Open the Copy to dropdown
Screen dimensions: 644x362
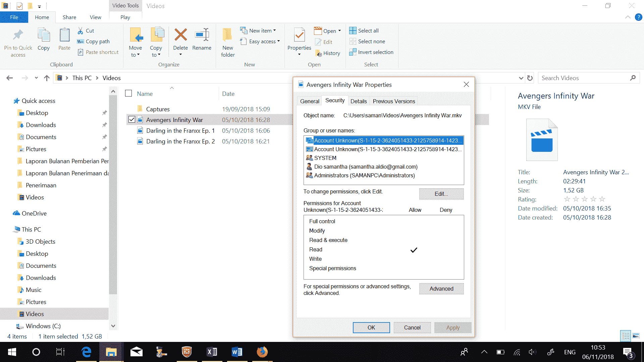coord(156,42)
